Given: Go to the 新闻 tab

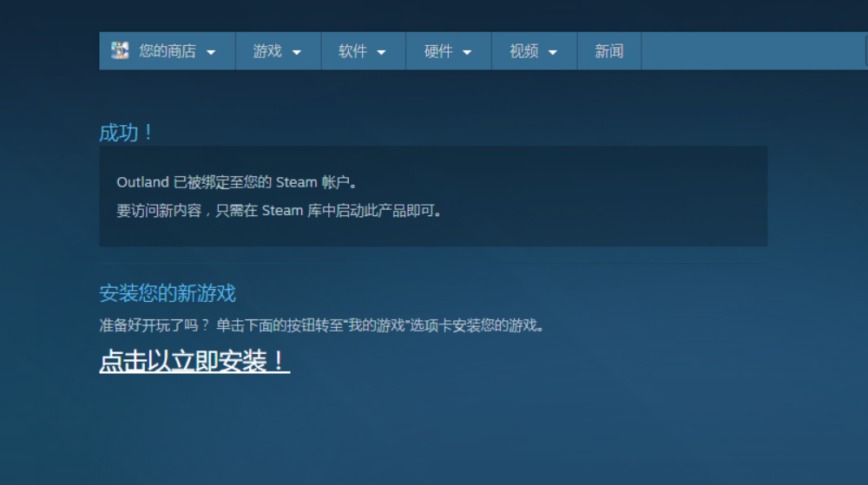Looking at the screenshot, I should [x=609, y=51].
